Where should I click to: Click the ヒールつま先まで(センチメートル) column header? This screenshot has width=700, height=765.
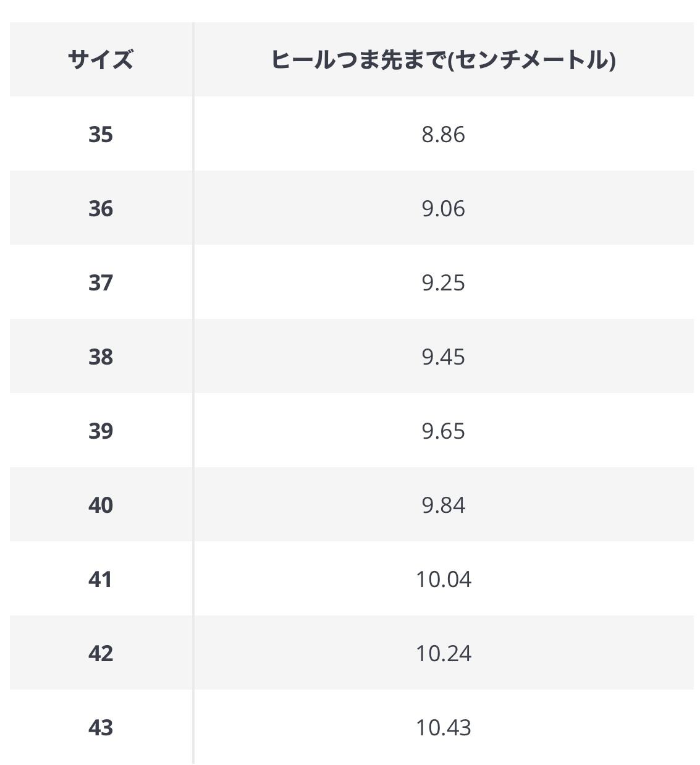[443, 60]
